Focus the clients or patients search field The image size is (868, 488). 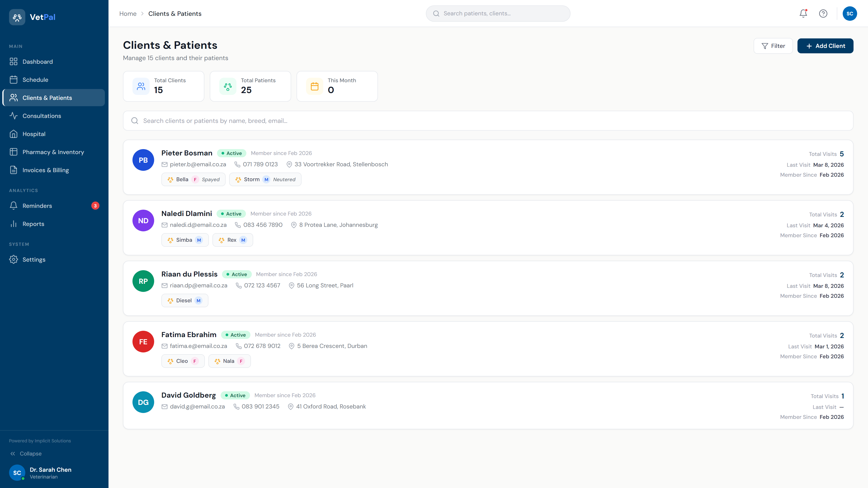click(488, 121)
